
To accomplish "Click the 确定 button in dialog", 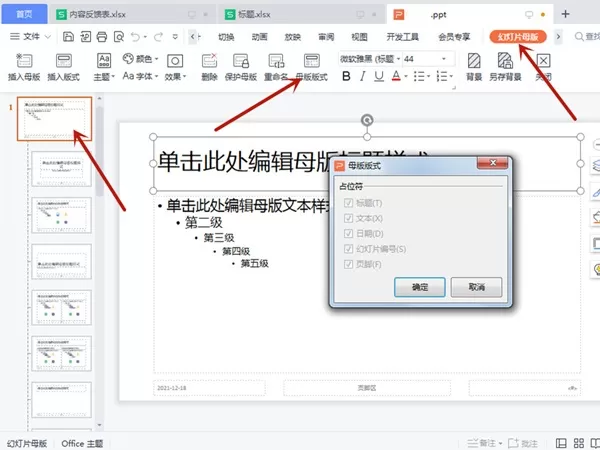I will coord(420,287).
